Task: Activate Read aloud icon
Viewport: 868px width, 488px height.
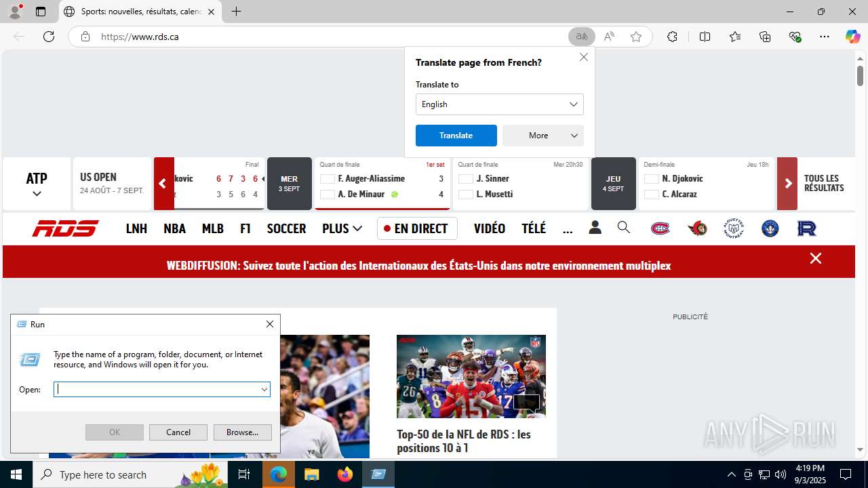Action: point(609,37)
